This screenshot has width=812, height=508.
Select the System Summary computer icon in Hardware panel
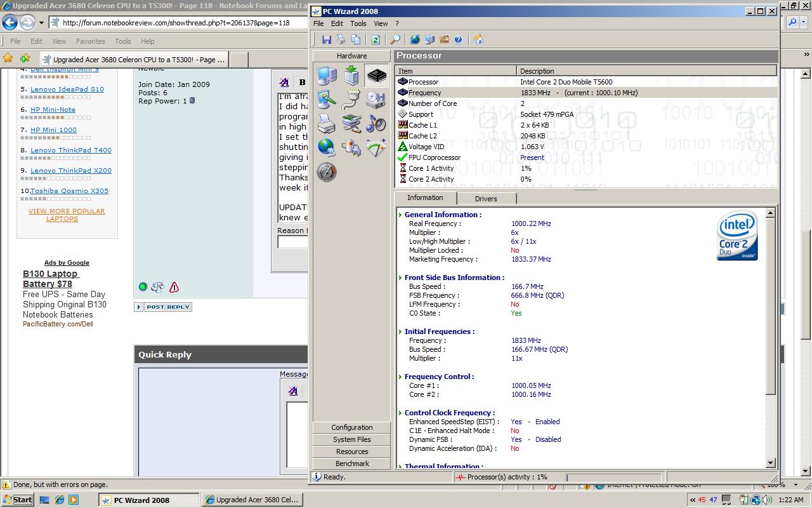tap(327, 76)
